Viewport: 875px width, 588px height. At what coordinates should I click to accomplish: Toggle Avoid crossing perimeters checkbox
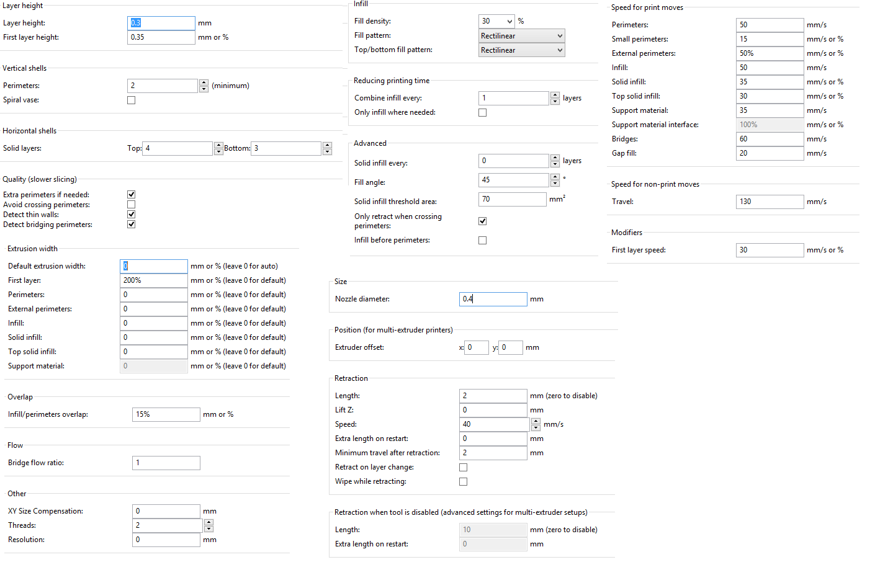pyautogui.click(x=131, y=205)
